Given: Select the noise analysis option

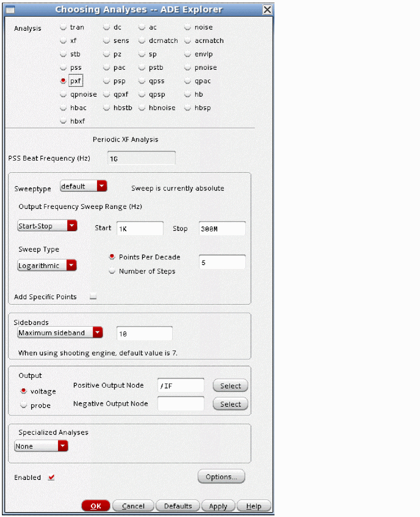Looking at the screenshot, I should pos(187,27).
